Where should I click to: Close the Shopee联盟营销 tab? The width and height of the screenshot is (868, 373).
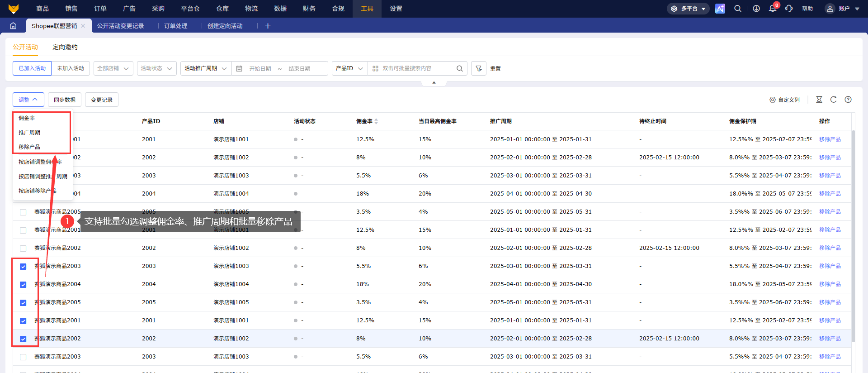pos(83,26)
